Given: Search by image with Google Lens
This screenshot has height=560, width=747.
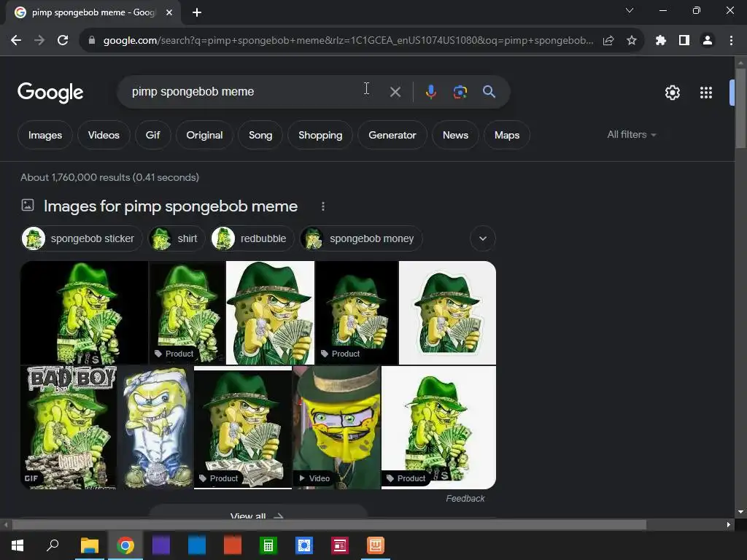Looking at the screenshot, I should tap(460, 91).
